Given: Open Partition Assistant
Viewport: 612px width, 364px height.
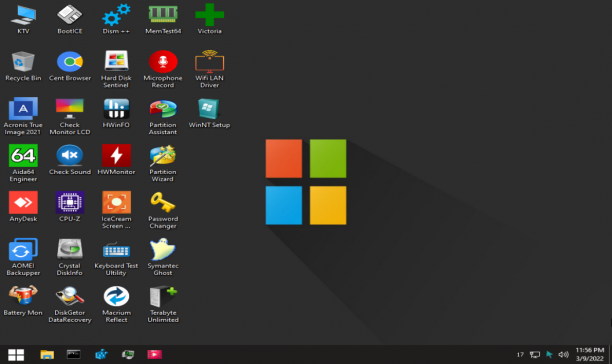Looking at the screenshot, I should (163, 116).
